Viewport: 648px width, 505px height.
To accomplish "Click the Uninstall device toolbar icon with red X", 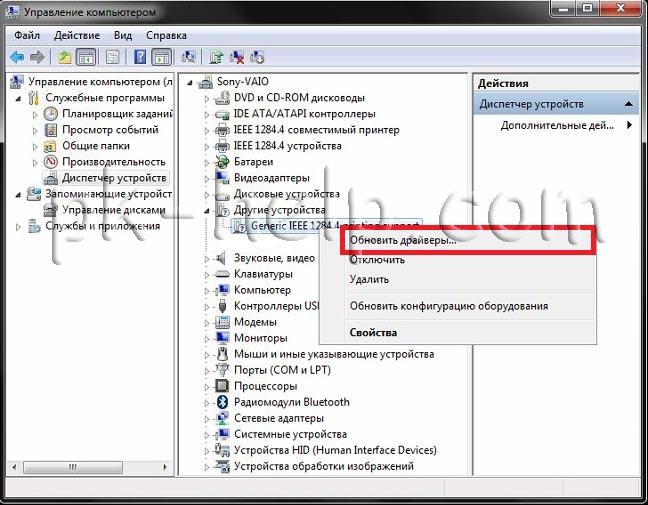I will tap(237, 57).
